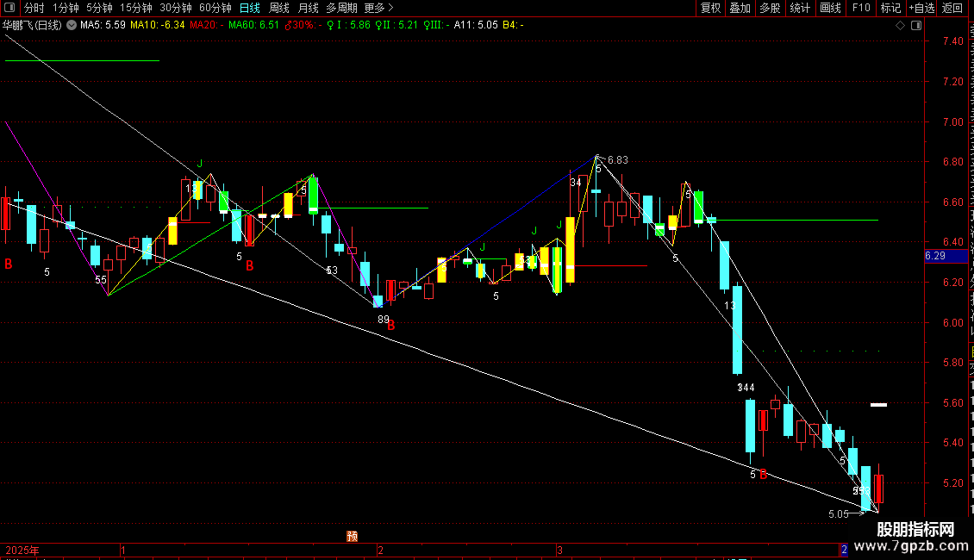The image size is (974, 560).
Task: Open the indicator dropdown beside 华鹏飞(日线)
Action: pos(72,25)
